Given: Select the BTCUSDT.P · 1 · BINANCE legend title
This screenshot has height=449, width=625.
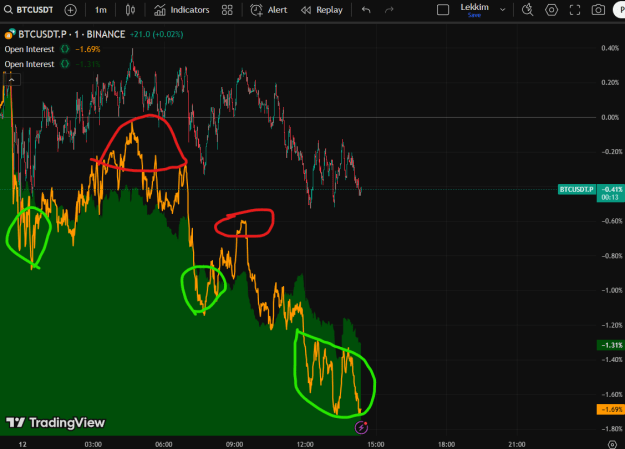Looking at the screenshot, I should [x=72, y=34].
